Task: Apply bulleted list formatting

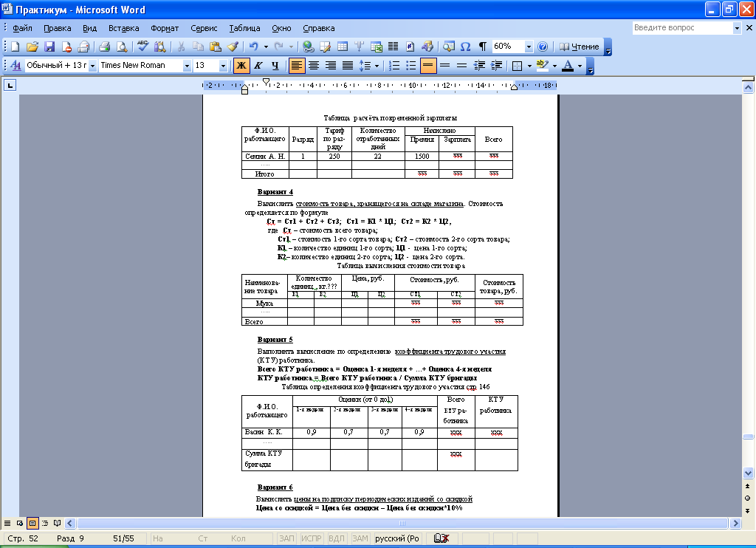Action: 410,65
